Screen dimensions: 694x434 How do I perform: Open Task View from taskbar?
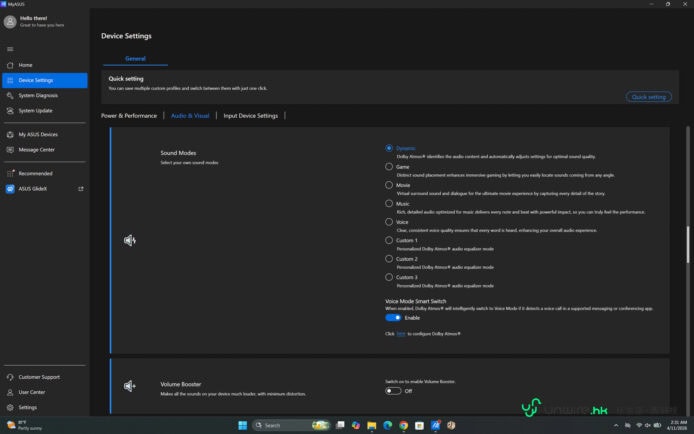coord(340,425)
